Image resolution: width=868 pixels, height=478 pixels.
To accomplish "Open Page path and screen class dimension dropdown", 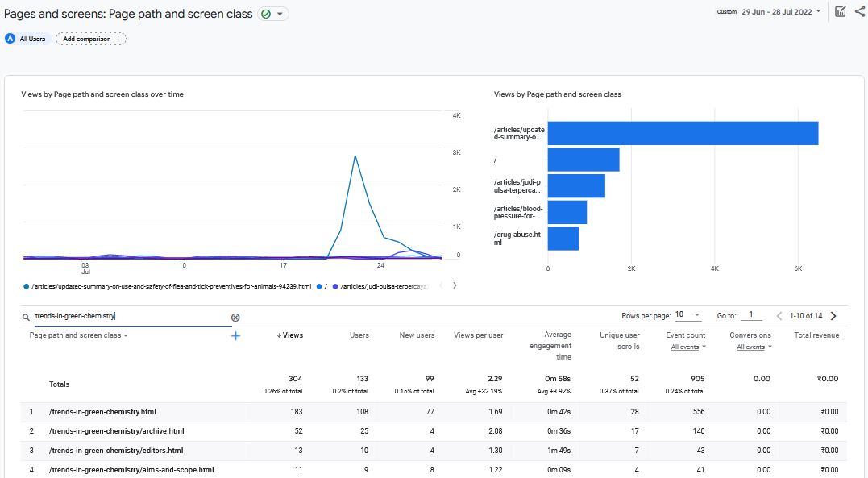I will point(78,335).
